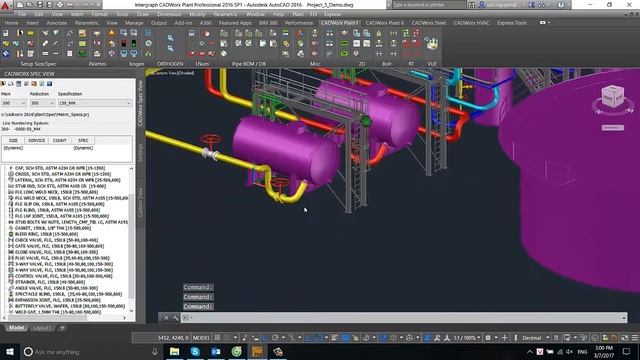
Task: Select GASKET, 150LB, 1/8" THK in spec list
Action: [53, 228]
